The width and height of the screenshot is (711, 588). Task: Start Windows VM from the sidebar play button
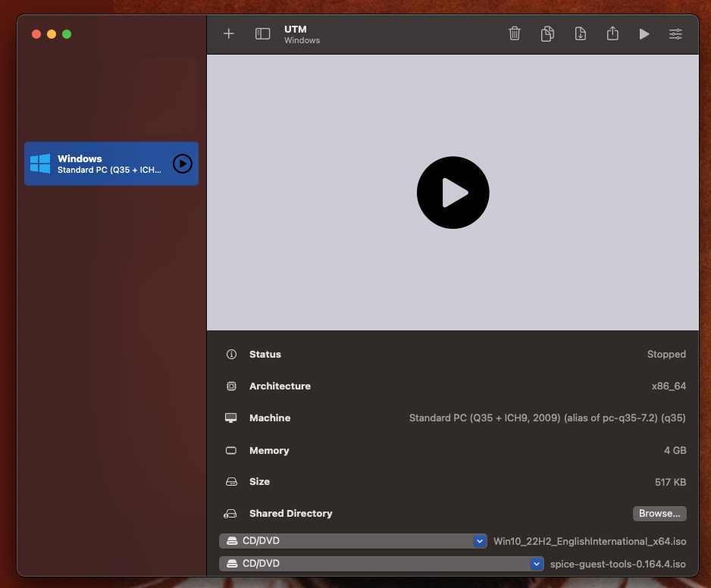[x=182, y=164]
